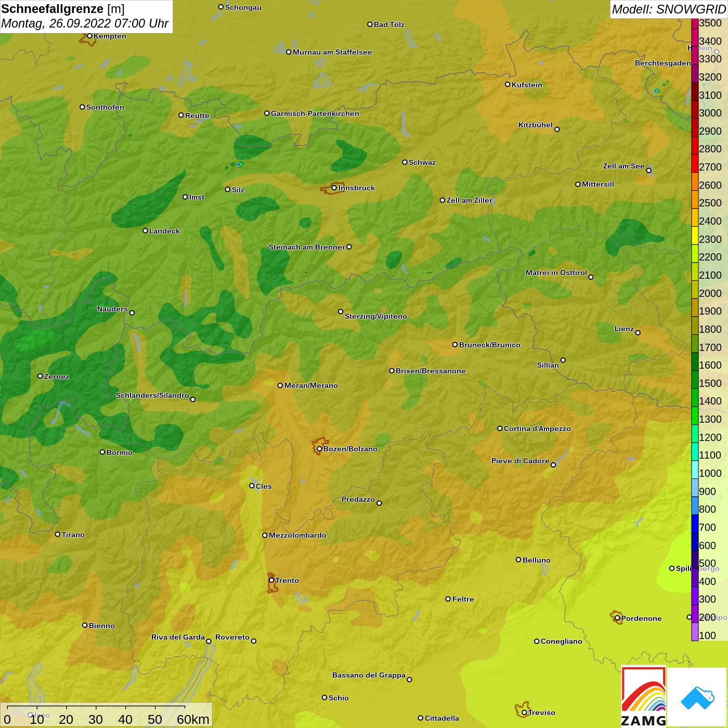
Task: Select the Treviso marker circle
Action: point(524,712)
